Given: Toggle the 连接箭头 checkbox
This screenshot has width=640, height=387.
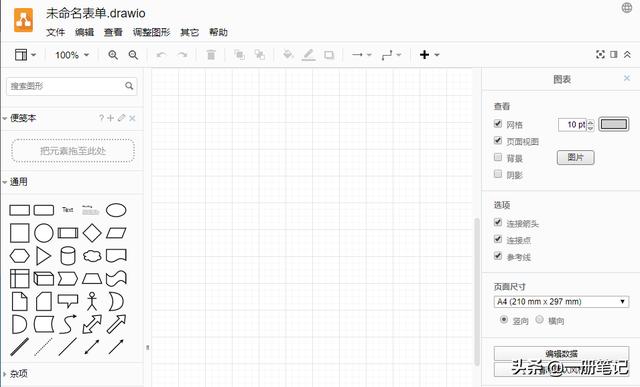Looking at the screenshot, I should (x=498, y=222).
